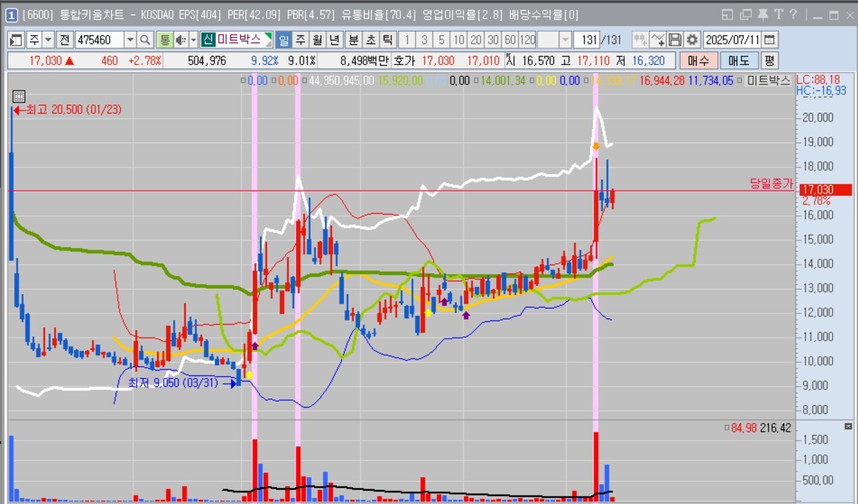
Task: Toggle the left side panel icon
Action: 16,40
